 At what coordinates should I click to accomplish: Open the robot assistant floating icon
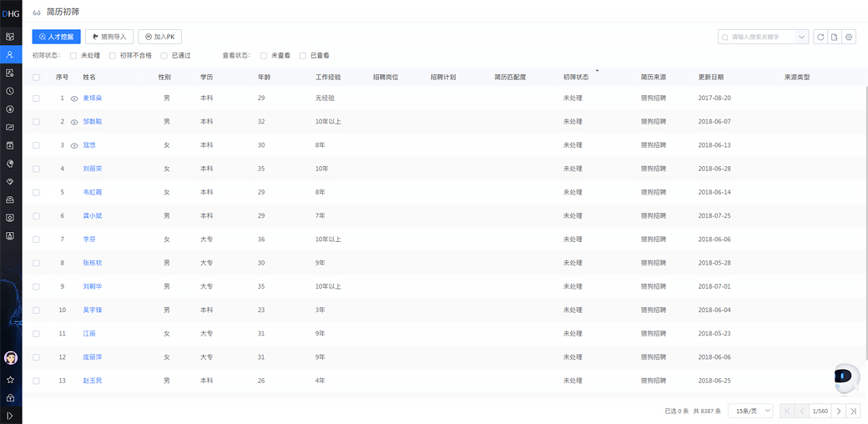coord(846,377)
